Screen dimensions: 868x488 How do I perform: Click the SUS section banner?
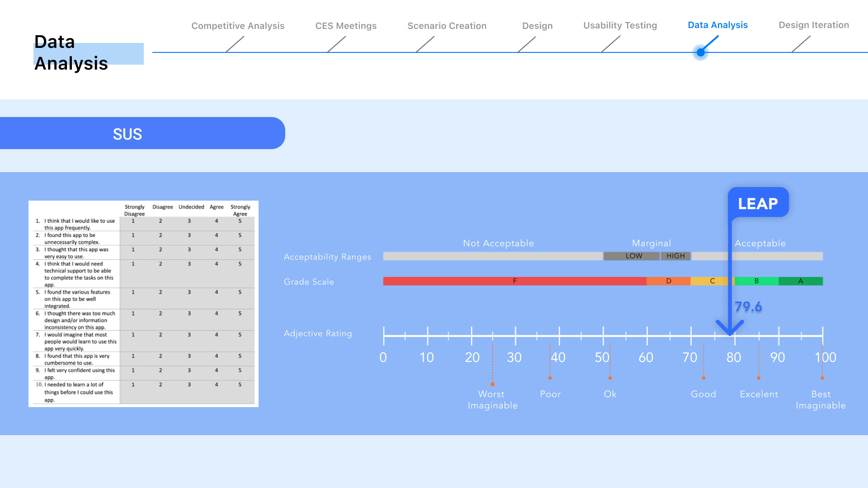142,133
